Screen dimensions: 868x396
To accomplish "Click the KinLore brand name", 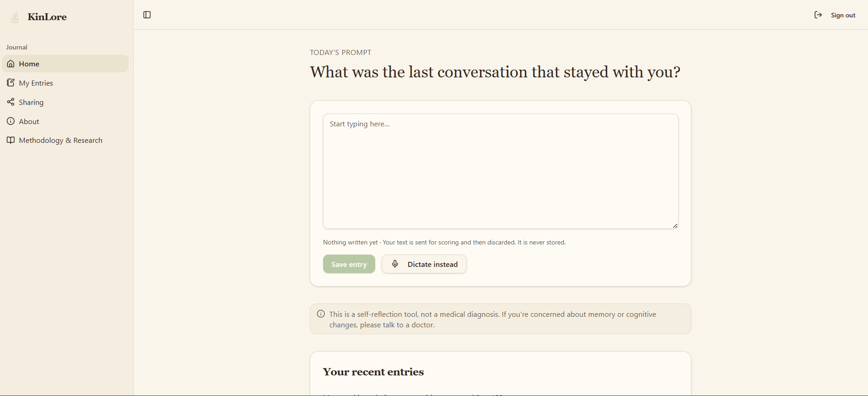I will click(47, 17).
